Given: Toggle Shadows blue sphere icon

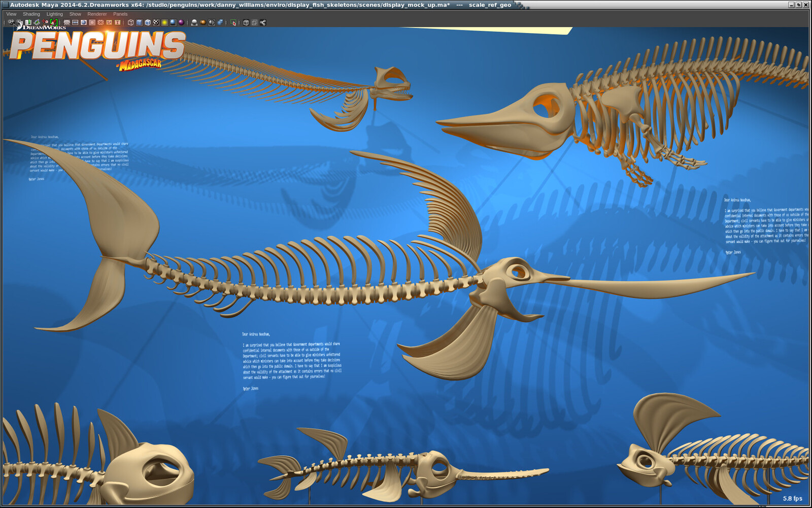Looking at the screenshot, I should click(x=173, y=22).
